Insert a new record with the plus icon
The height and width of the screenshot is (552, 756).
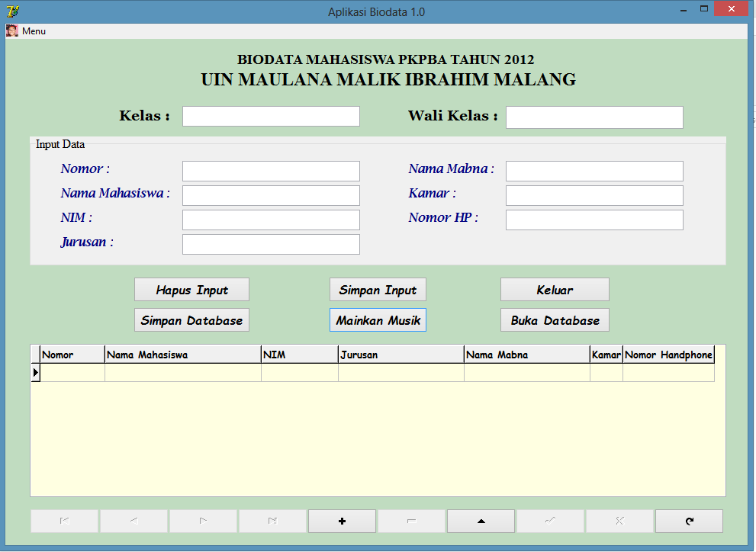coord(342,521)
